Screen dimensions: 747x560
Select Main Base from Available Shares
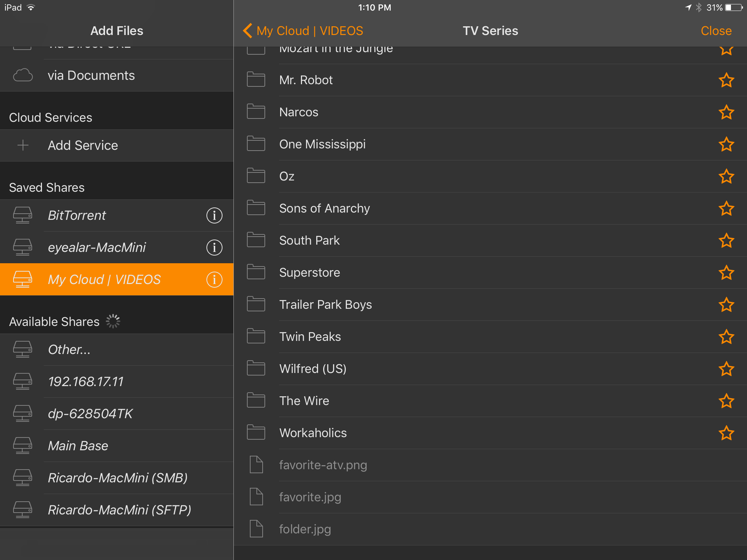click(x=78, y=446)
